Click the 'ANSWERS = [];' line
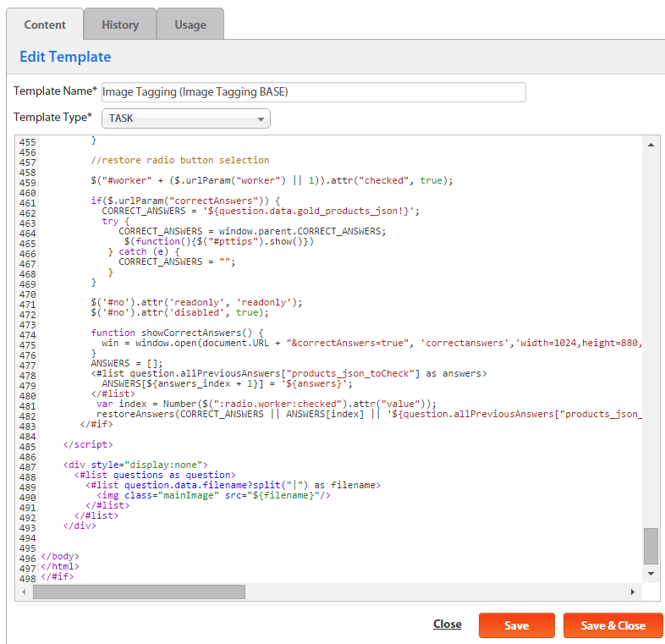The image size is (665, 644). [126, 363]
